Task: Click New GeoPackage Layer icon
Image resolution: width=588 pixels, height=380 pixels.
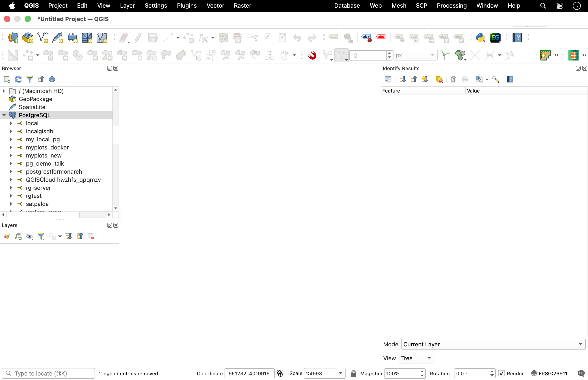Action: pyautogui.click(x=28, y=38)
